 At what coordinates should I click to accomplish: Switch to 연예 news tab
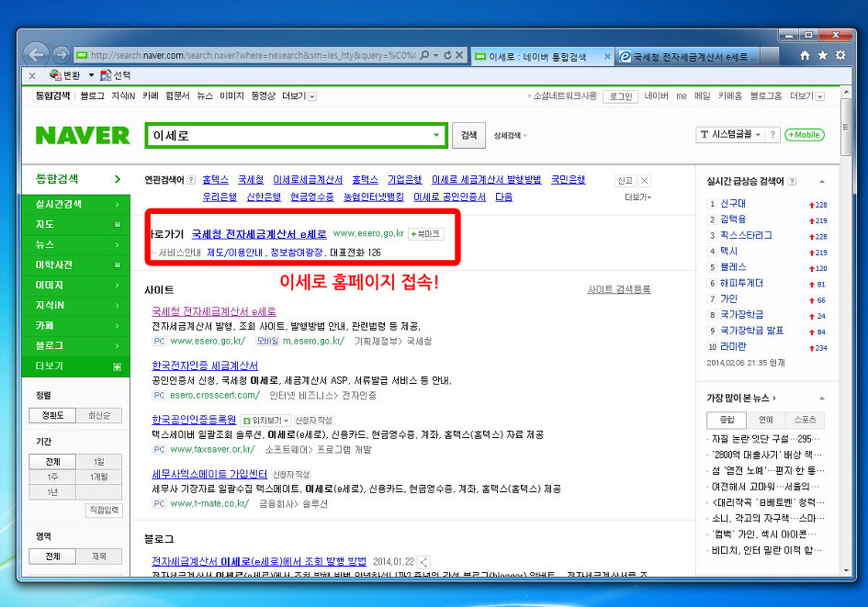click(766, 420)
